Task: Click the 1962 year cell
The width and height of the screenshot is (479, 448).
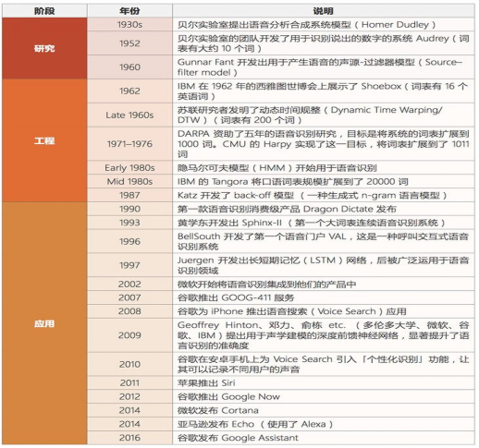Action: [129, 91]
